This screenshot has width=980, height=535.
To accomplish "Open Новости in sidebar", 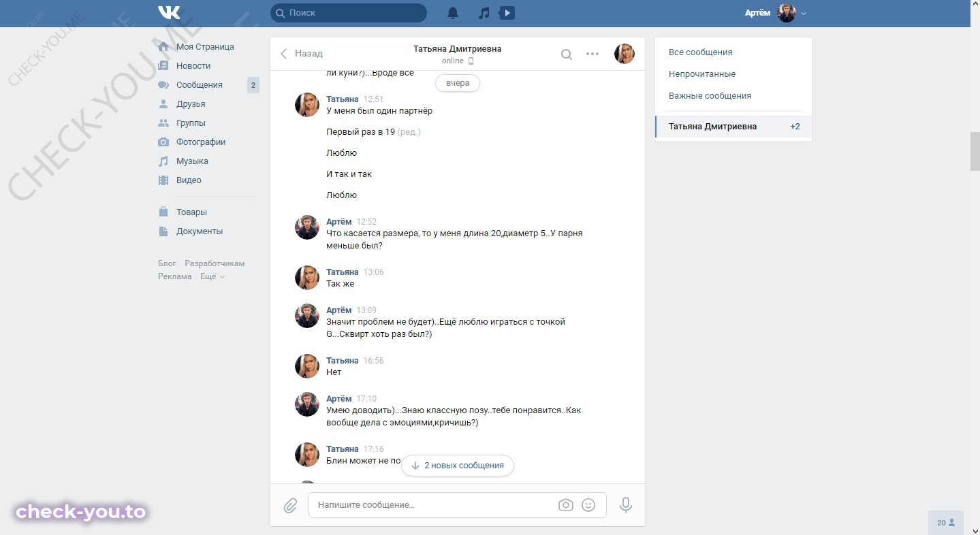I will [193, 66].
